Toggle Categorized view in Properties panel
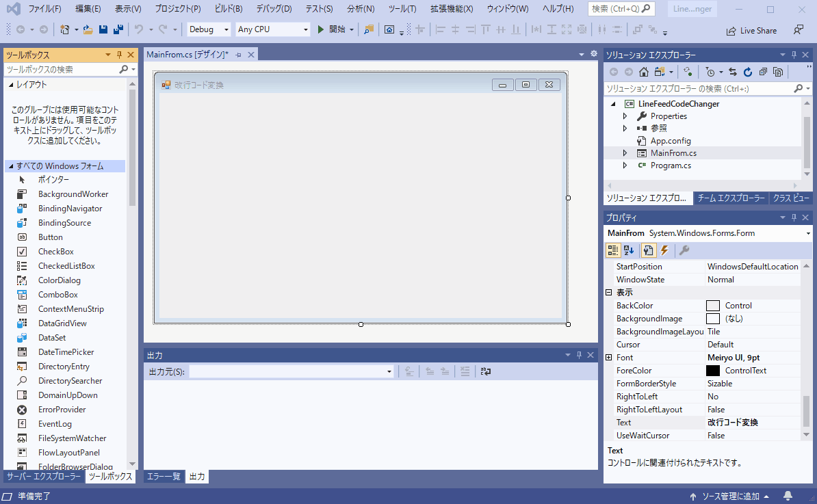 (613, 250)
